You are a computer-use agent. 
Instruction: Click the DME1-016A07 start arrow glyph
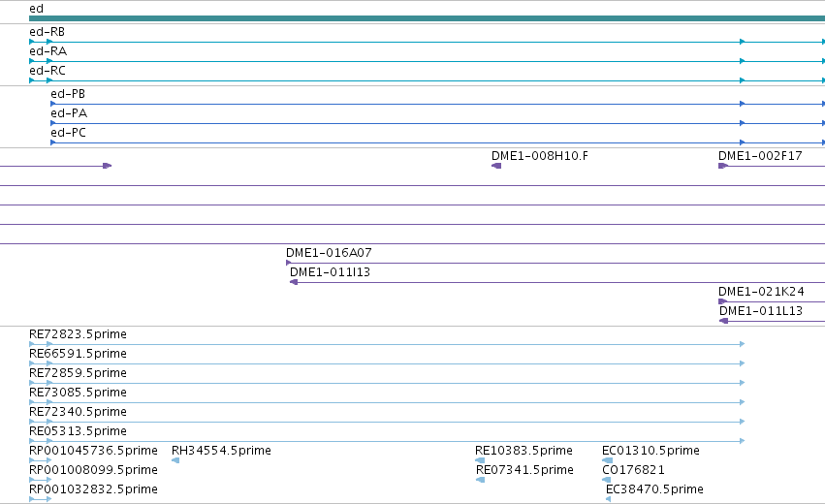coord(288,263)
